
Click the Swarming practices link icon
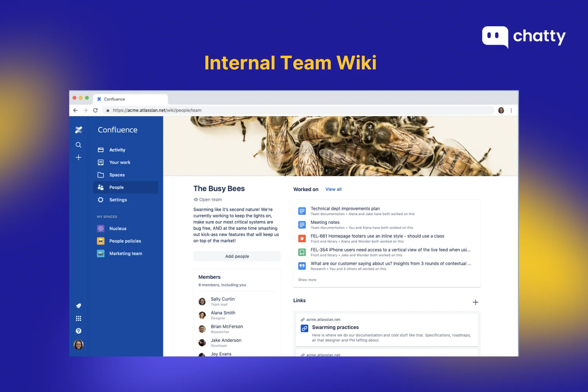click(x=305, y=328)
